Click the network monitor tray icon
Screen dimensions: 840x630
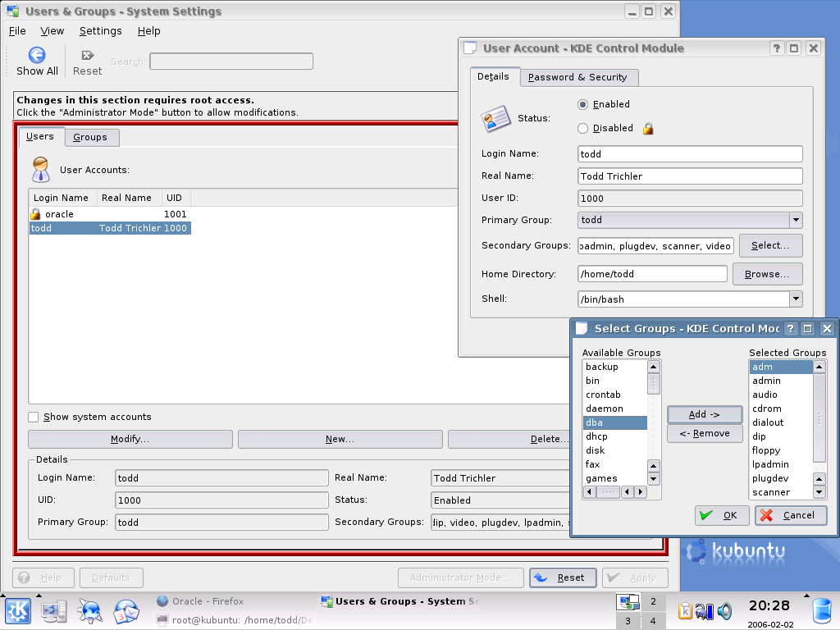704,610
